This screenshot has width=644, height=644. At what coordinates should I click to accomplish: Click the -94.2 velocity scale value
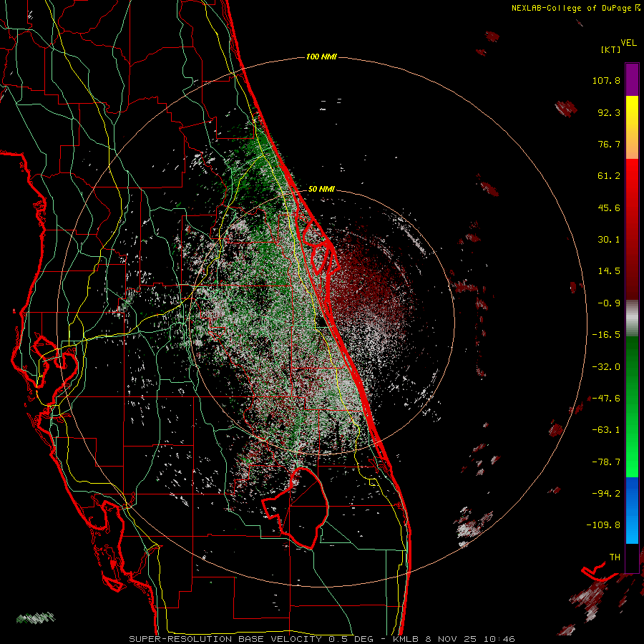(606, 494)
